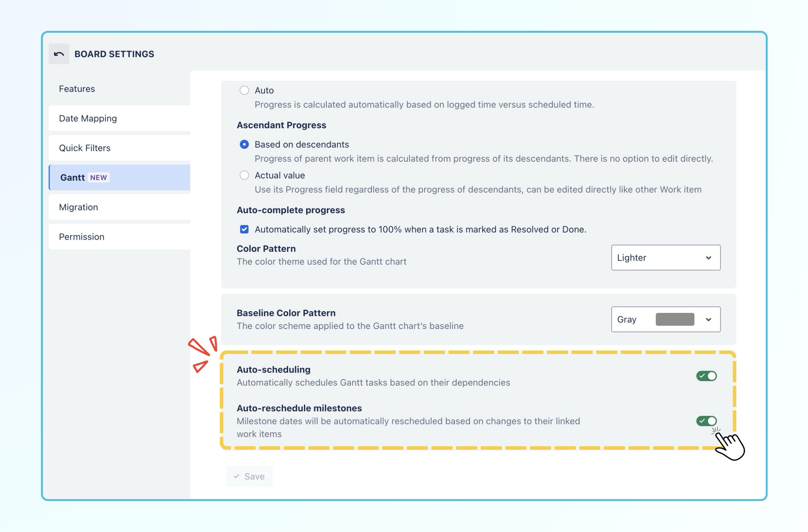Click the checkmark icon on Save button
This screenshot has height=532, width=808.
point(237,476)
